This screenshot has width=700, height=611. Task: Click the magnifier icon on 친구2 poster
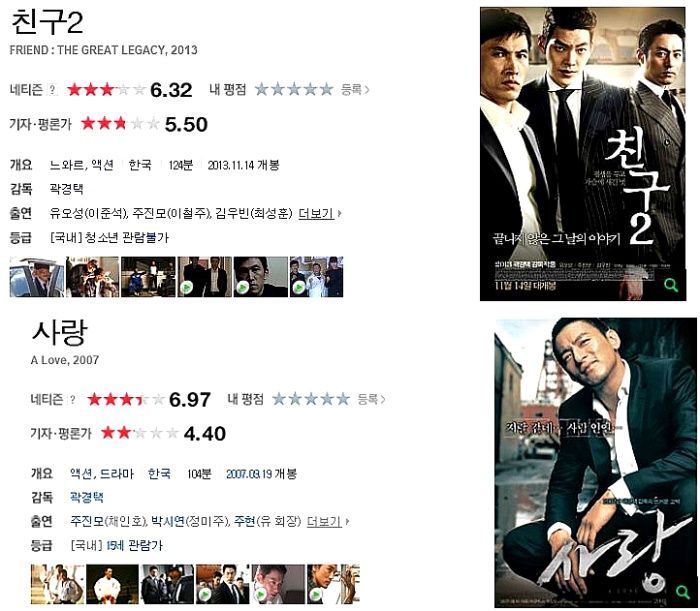[x=671, y=285]
